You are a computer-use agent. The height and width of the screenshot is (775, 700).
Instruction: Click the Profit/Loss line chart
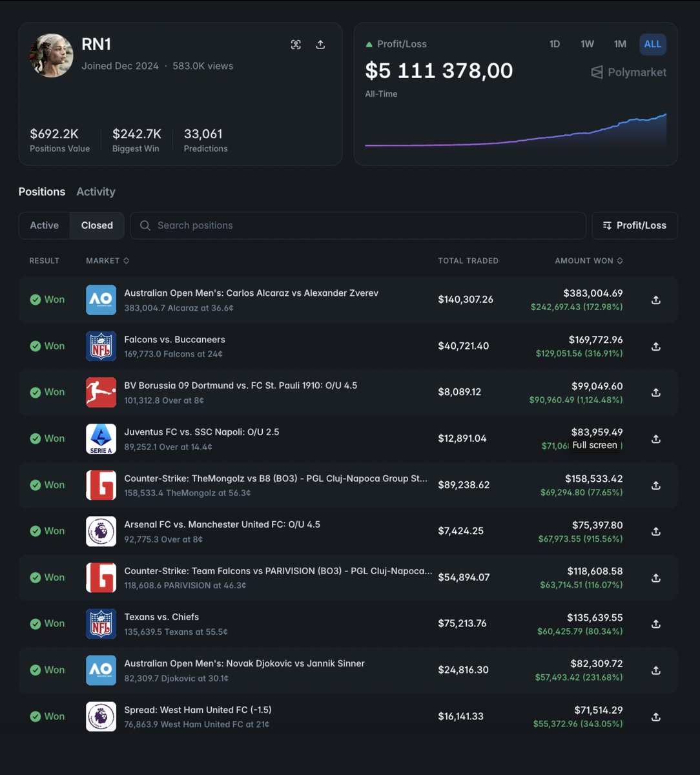(x=515, y=131)
